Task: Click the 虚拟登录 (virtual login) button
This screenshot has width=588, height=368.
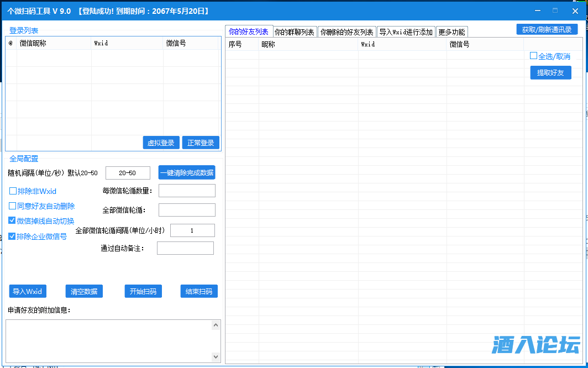Action: pos(161,142)
